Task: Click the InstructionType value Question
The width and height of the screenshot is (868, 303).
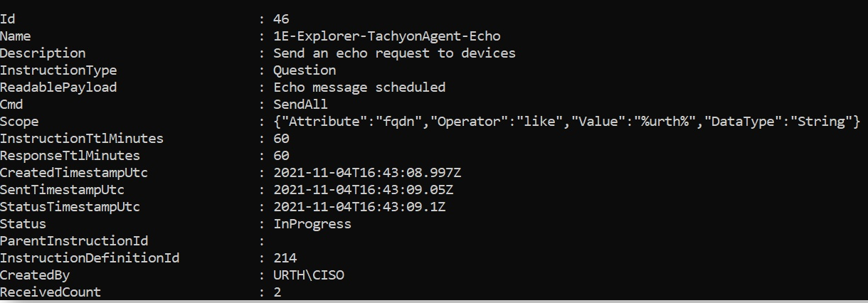Action: (x=305, y=70)
